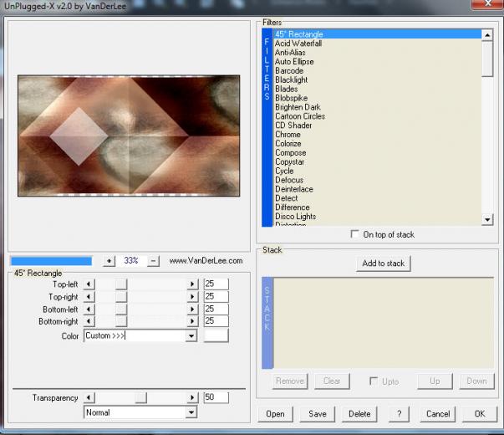
Task: Click the OK button
Action: point(479,414)
